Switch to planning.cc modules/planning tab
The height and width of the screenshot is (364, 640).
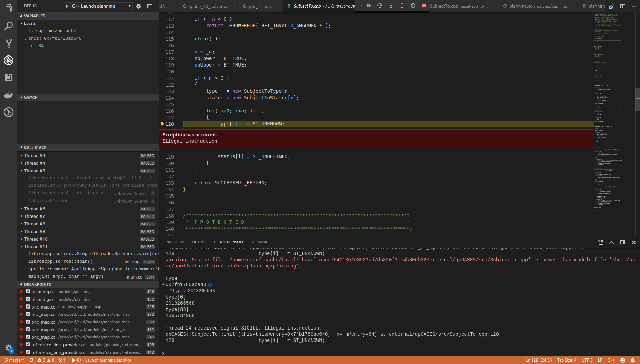(x=538, y=6)
